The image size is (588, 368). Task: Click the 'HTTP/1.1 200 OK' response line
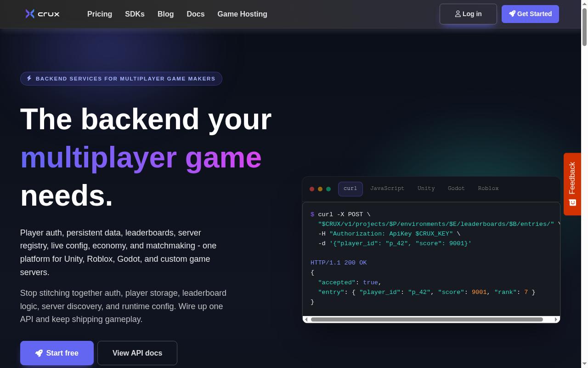339,263
